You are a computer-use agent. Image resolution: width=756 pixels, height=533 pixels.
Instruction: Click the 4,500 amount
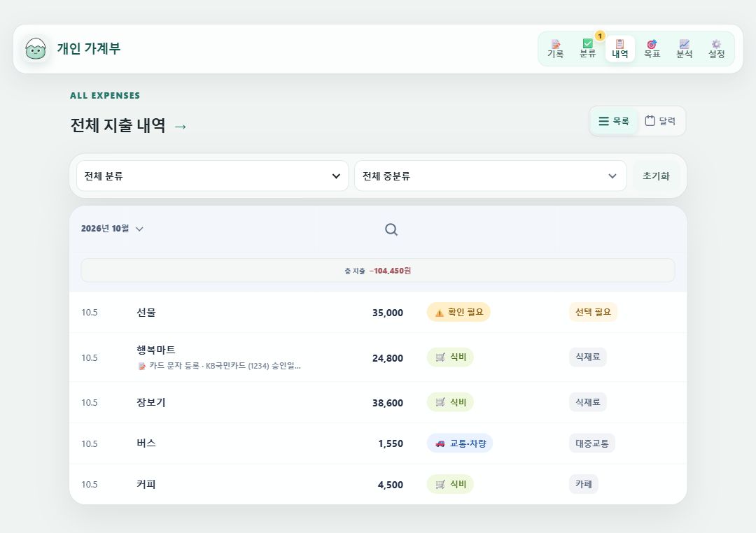tap(391, 485)
